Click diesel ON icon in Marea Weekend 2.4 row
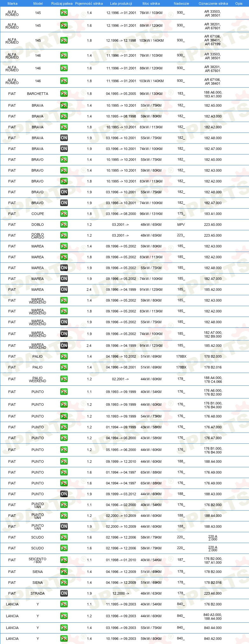This screenshot has height=644, width=249. 64,346
